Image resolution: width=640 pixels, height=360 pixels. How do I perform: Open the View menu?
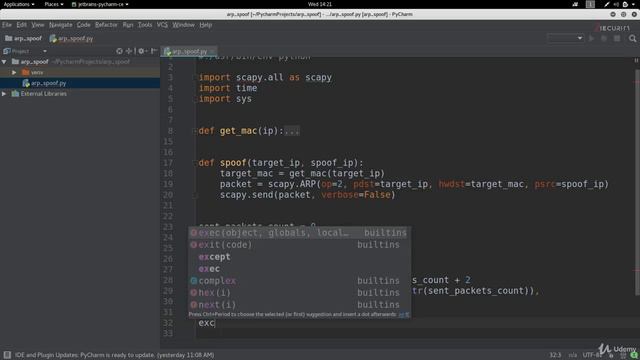coord(38,25)
